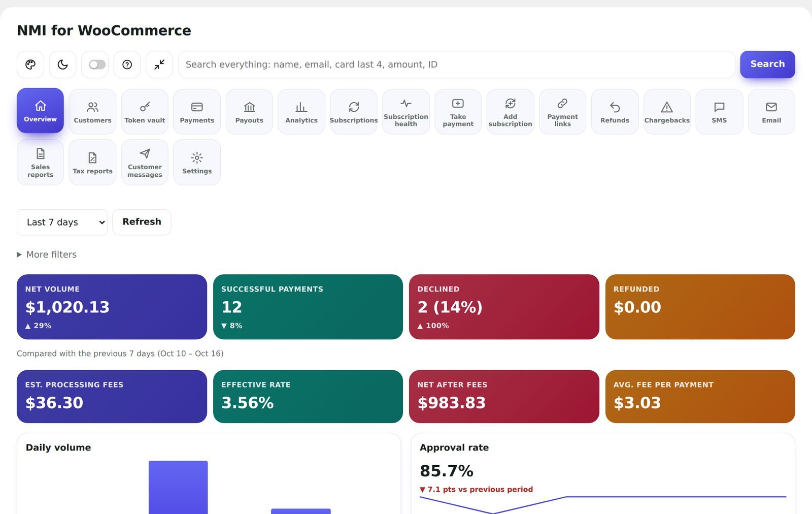Open Analytics
Screen dimensions: 812x514
[301, 112]
